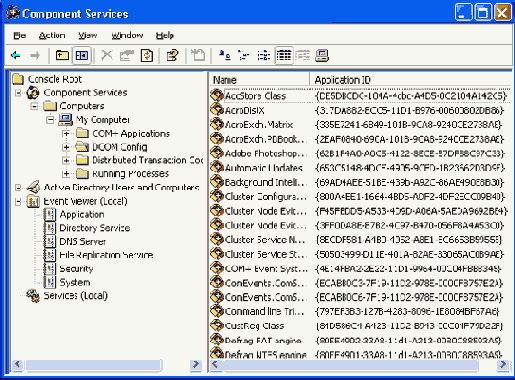
Task: Expand the Running Processes node
Action: point(66,174)
